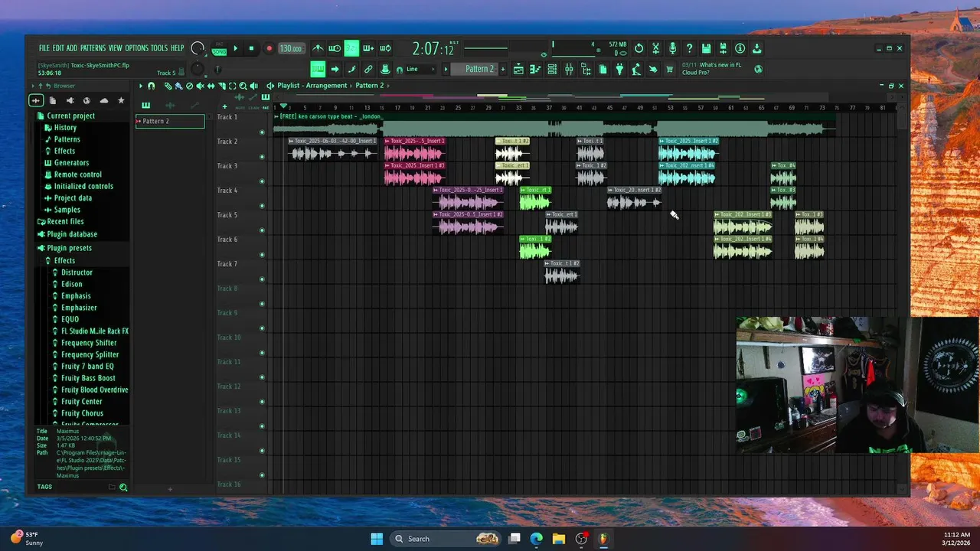This screenshot has height=551, width=980.
Task: Switch to the browser starred favorites tab
Action: [121, 100]
